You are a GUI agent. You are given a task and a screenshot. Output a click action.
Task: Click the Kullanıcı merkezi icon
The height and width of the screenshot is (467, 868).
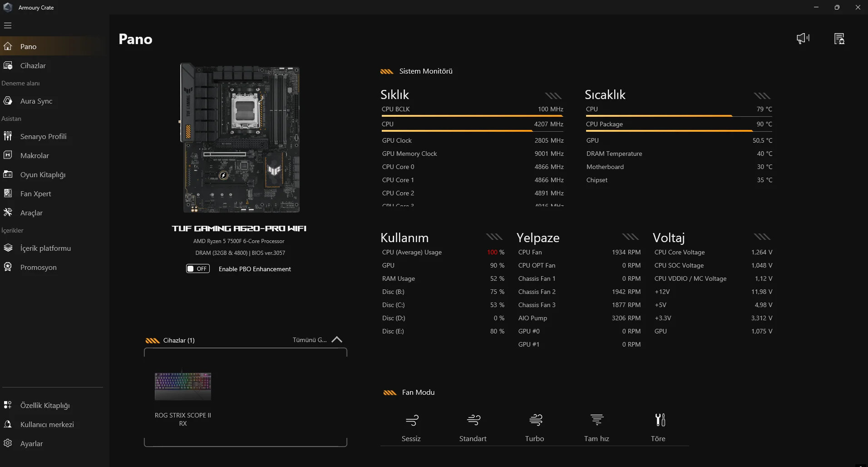pos(8,424)
